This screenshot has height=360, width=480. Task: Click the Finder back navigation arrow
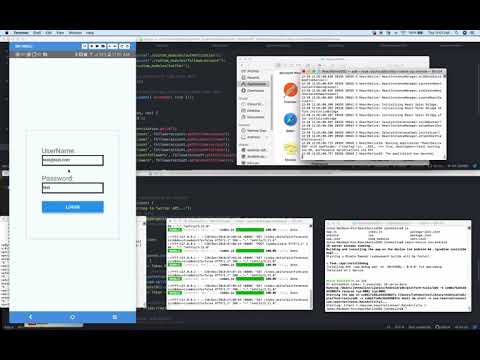tap(243, 65)
